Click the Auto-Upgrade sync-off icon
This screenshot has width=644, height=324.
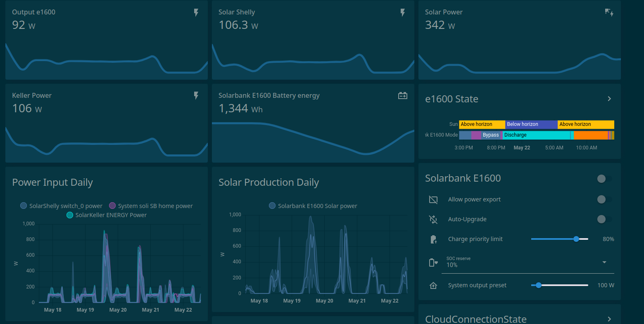[x=433, y=220]
